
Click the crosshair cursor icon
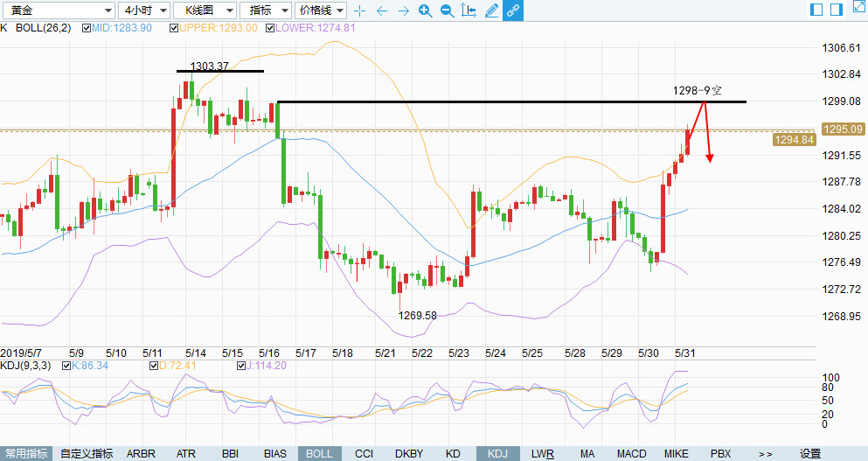359,10
